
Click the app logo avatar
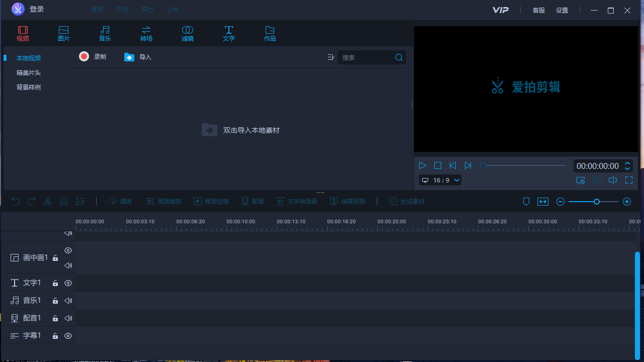18,9
